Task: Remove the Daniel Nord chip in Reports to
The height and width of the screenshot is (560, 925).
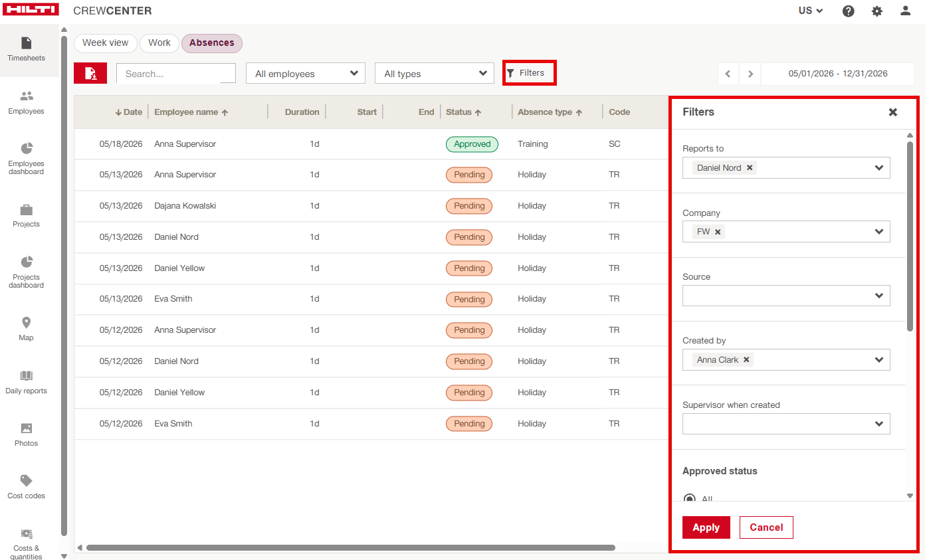Action: pos(750,168)
